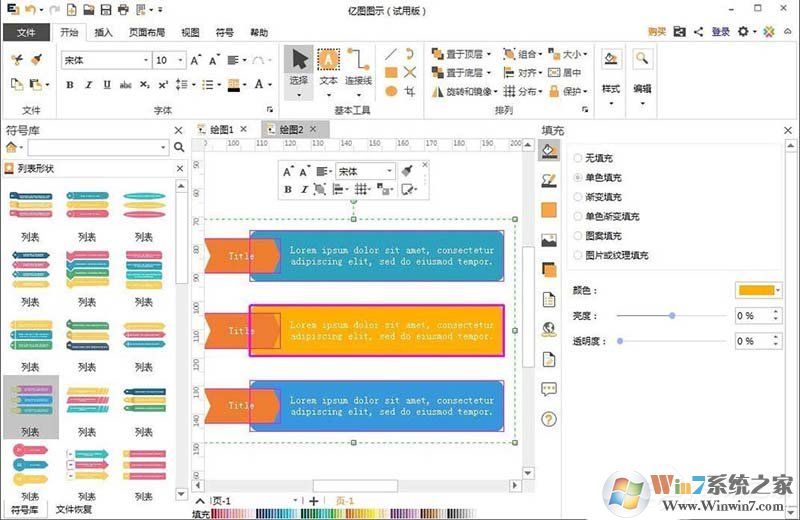Click the brightness slider handle

[672, 316]
